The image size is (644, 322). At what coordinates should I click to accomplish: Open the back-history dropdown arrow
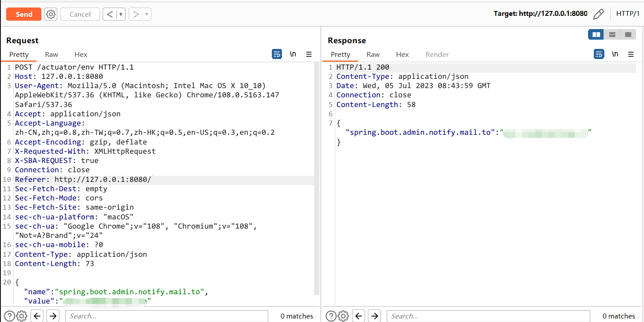[x=121, y=14]
